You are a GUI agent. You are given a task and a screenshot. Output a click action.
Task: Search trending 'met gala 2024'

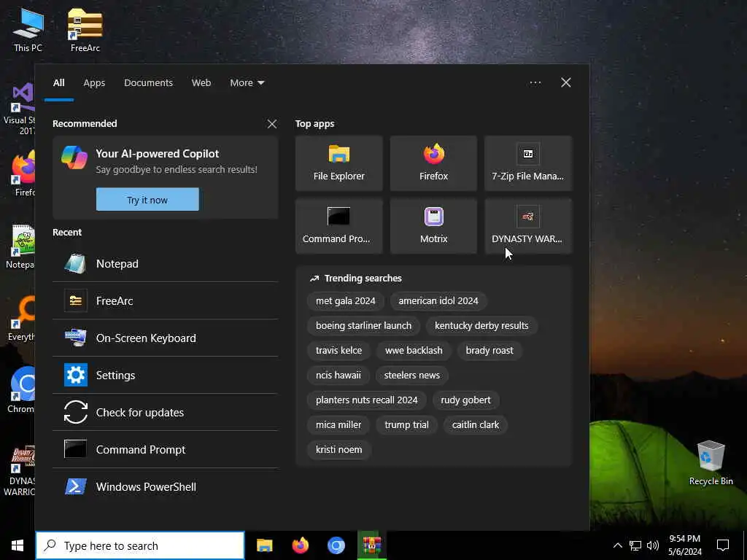(x=345, y=301)
